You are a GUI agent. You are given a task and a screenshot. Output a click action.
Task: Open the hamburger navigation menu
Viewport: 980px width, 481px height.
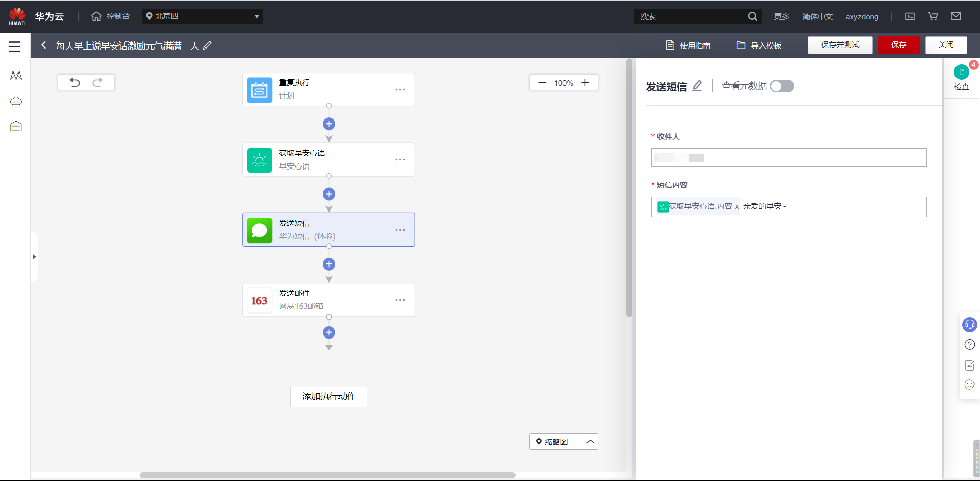coord(15,46)
